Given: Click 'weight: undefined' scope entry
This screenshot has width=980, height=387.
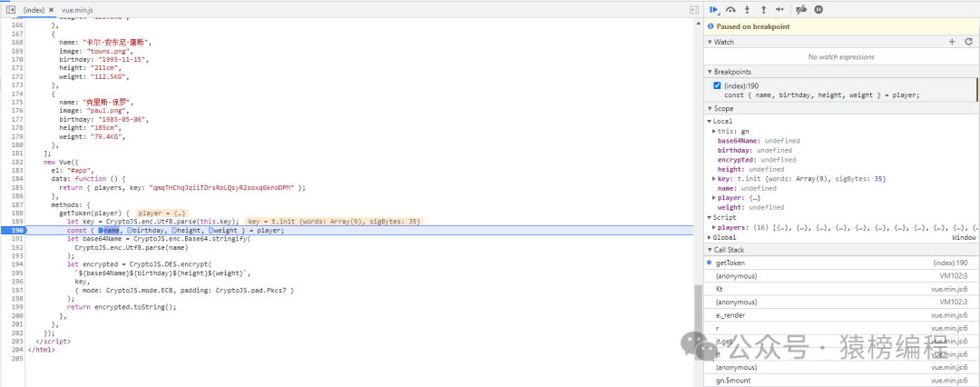Looking at the screenshot, I should tap(750, 207).
